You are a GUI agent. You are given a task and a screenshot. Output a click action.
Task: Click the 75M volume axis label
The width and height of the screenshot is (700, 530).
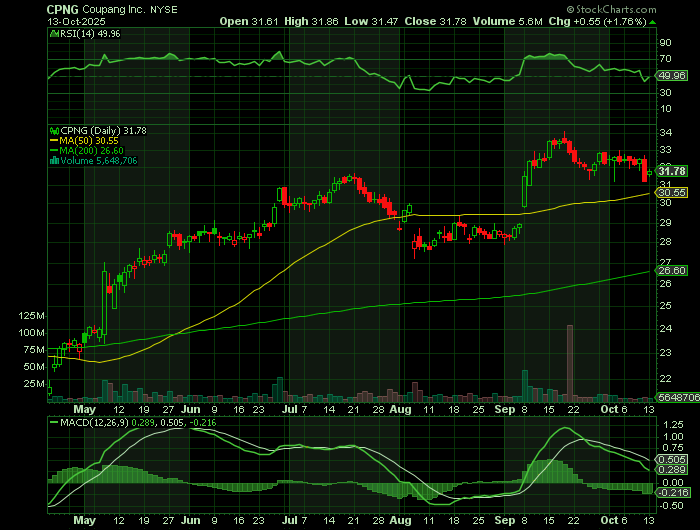pos(34,350)
